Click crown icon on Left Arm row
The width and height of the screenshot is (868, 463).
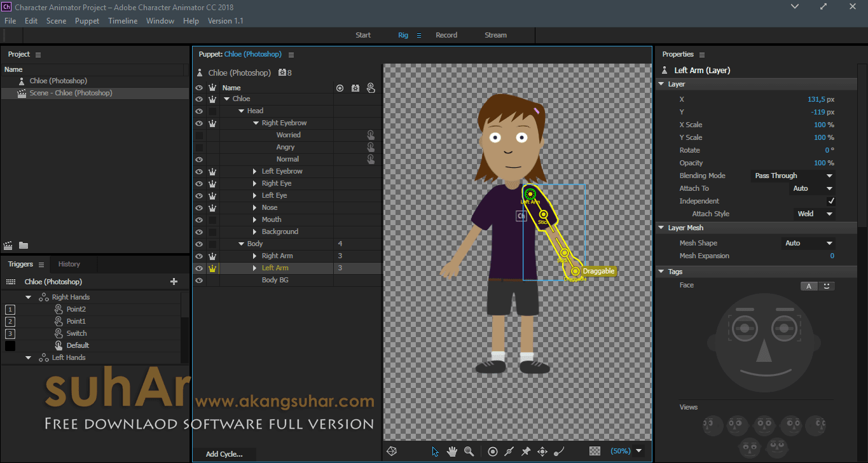(212, 268)
